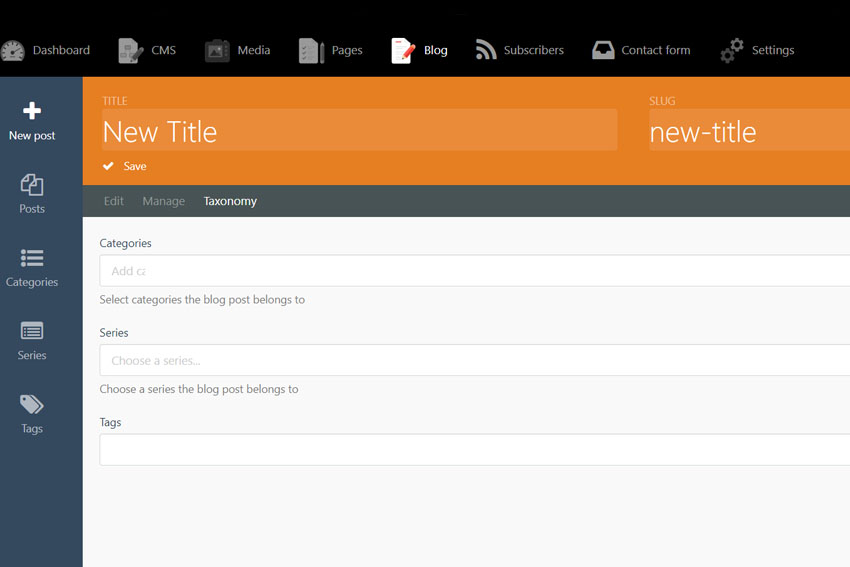Click the Pages checklist icon

click(311, 50)
